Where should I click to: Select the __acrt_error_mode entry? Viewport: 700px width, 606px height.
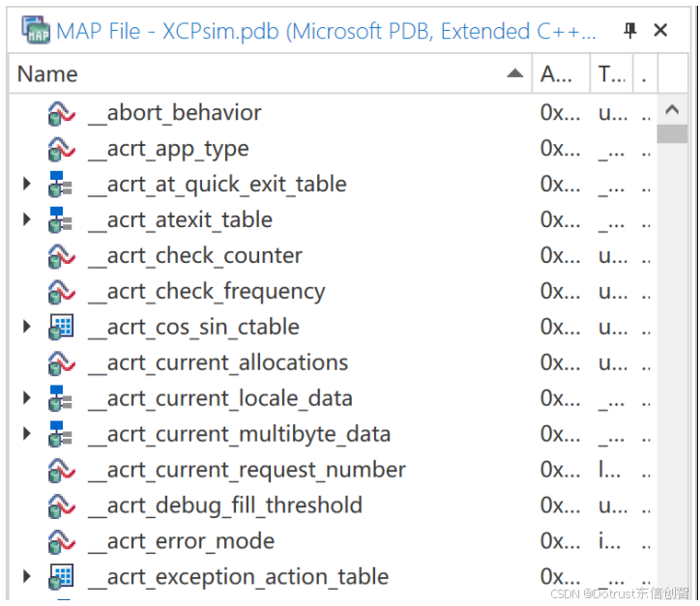[181, 542]
